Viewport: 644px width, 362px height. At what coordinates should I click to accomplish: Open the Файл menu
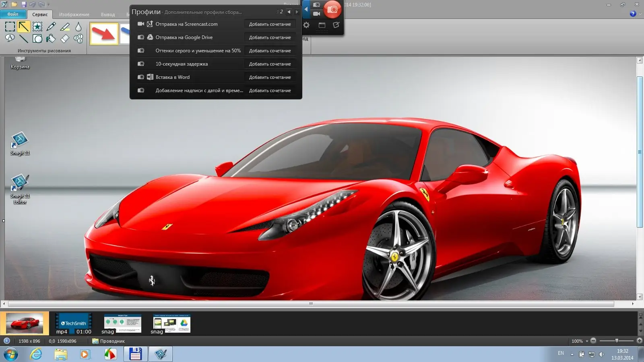[x=13, y=14]
